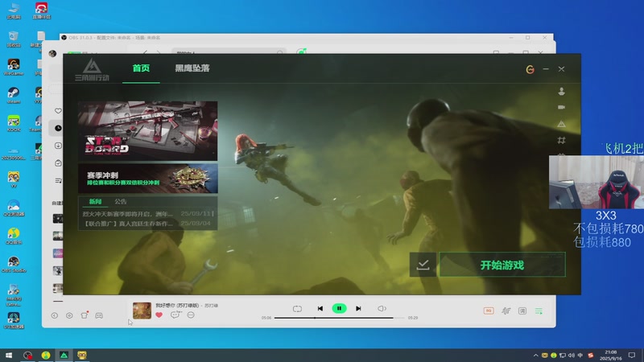This screenshot has height=362, width=644.
Task: Open the settings hexagon icon at player bottom-left
Action: click(x=69, y=315)
